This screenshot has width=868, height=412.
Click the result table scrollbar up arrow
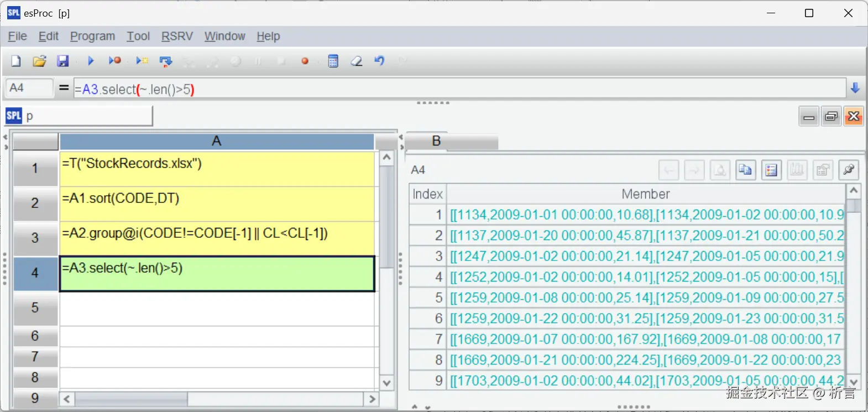[854, 191]
